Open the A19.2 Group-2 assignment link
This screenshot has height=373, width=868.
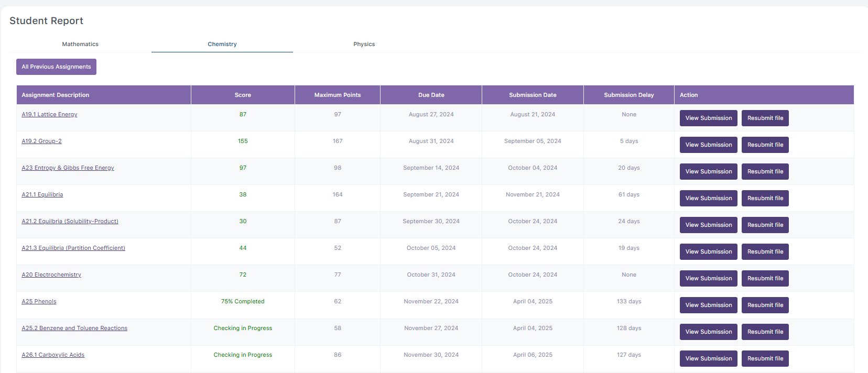pyautogui.click(x=41, y=141)
